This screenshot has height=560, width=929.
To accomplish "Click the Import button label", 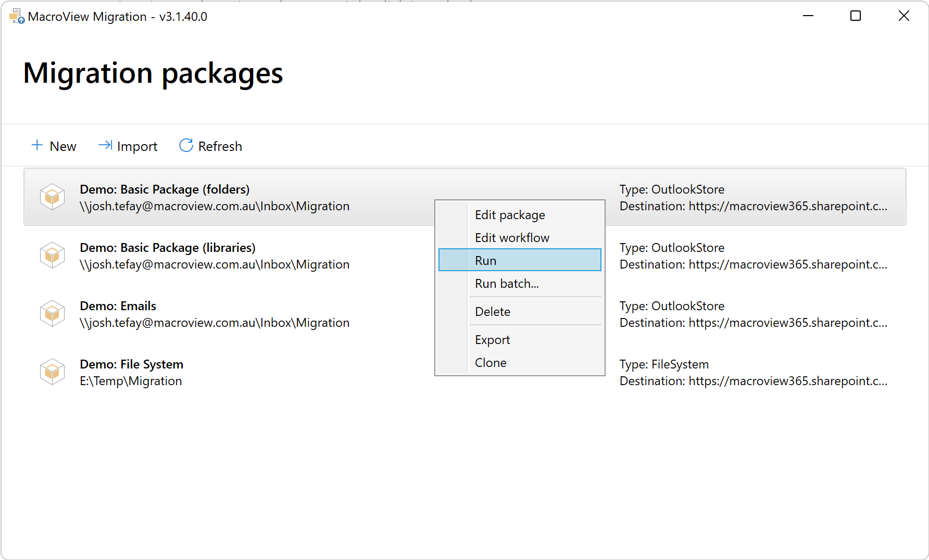I will pos(137,147).
